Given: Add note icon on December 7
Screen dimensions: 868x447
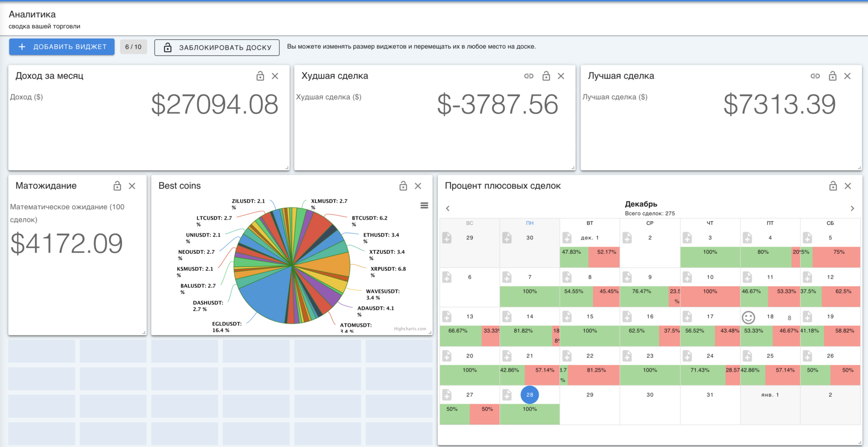Looking at the screenshot, I should tap(507, 278).
